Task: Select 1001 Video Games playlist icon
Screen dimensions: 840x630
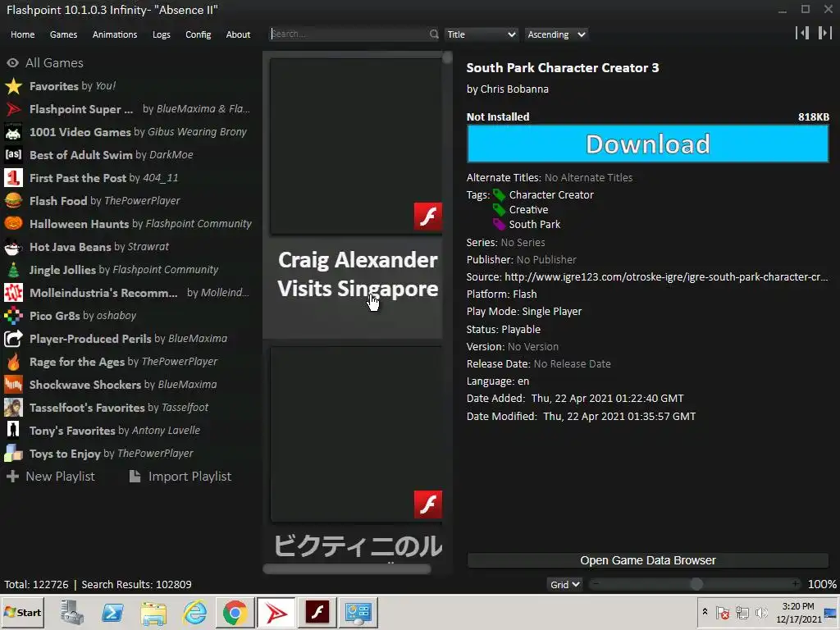Action: tap(13, 132)
